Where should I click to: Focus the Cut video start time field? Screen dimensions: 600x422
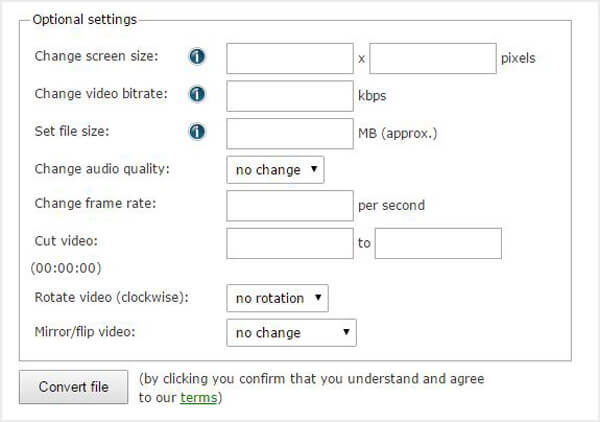point(290,243)
